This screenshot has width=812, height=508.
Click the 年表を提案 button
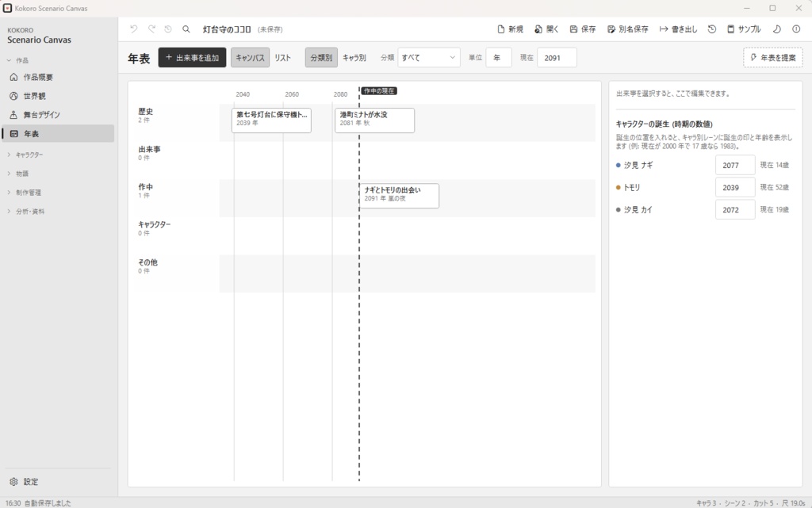tap(772, 57)
